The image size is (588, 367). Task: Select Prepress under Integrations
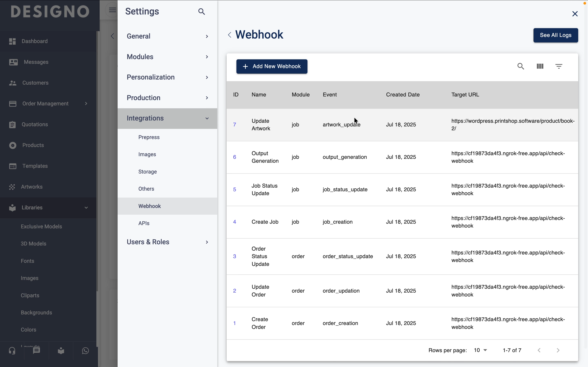click(149, 137)
